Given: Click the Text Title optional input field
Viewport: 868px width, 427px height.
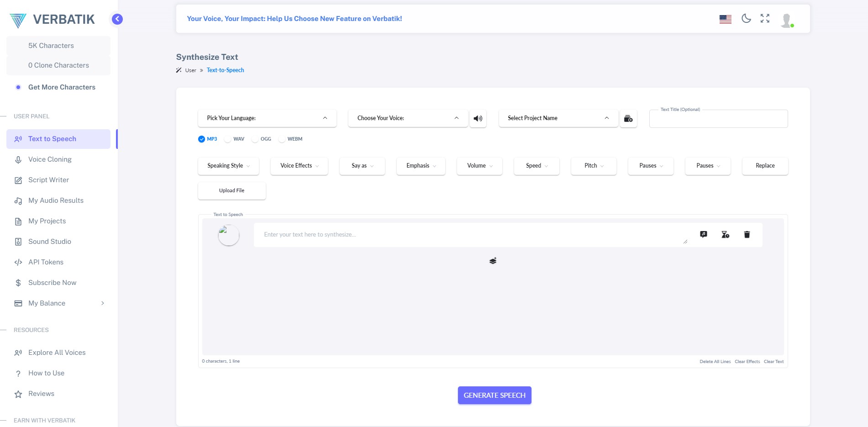Looking at the screenshot, I should 718,119.
